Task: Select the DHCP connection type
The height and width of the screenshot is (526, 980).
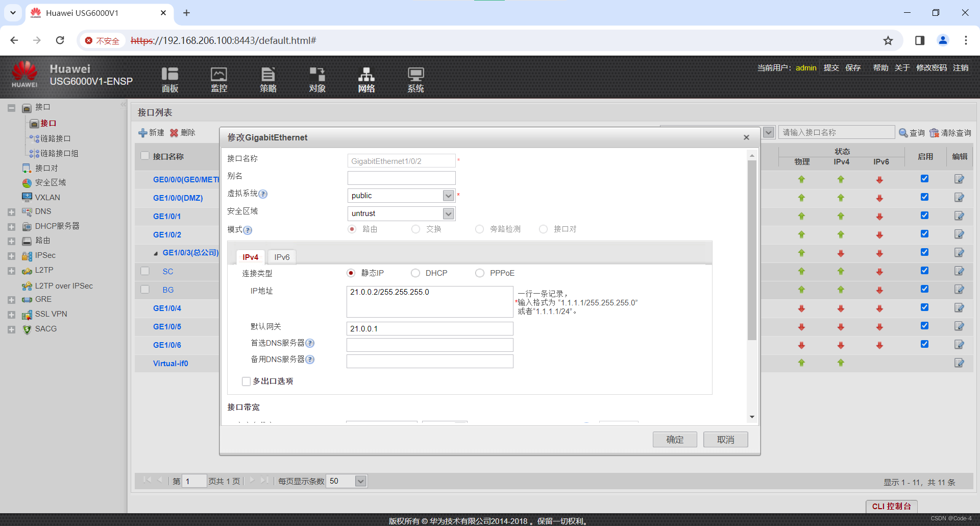Action: (x=415, y=273)
